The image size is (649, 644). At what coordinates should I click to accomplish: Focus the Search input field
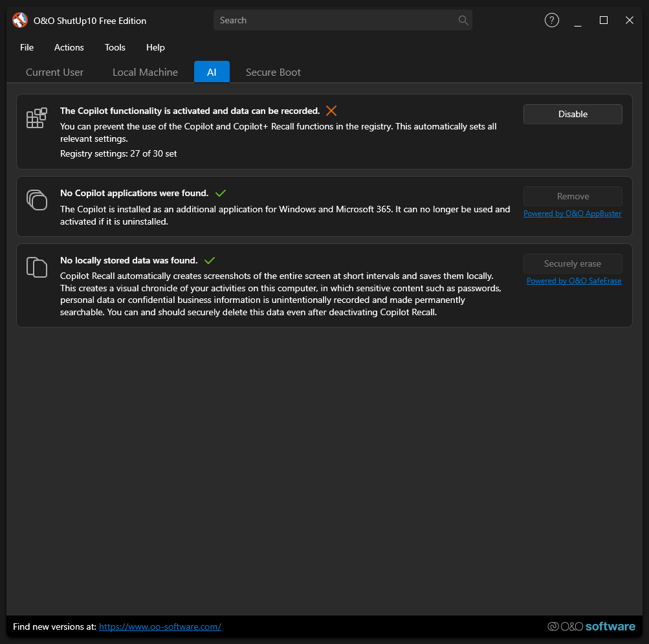pyautogui.click(x=343, y=20)
